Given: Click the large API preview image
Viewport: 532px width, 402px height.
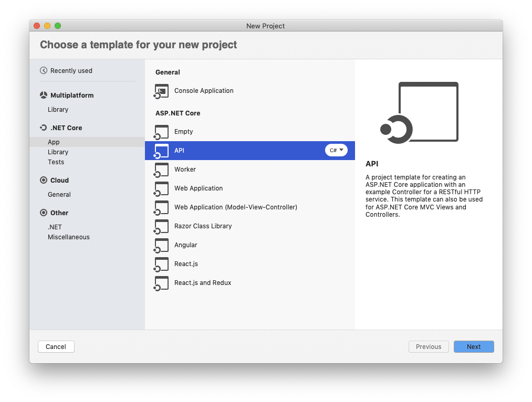Looking at the screenshot, I should 420,112.
